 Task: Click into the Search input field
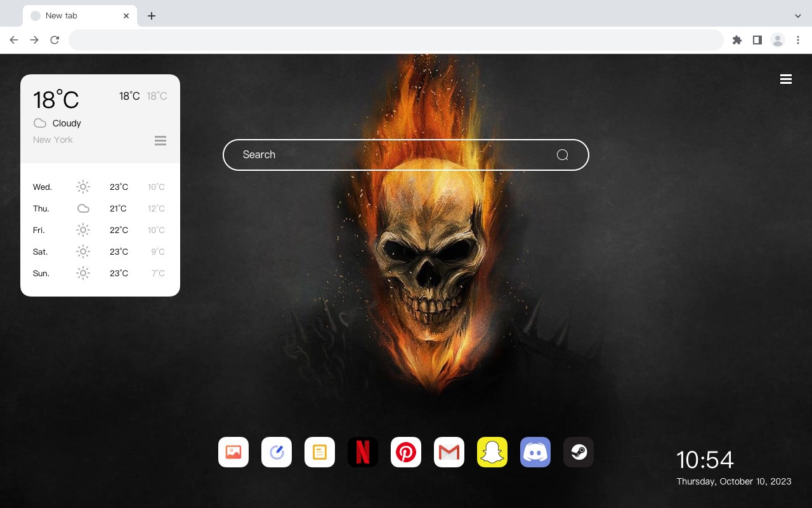click(x=406, y=155)
